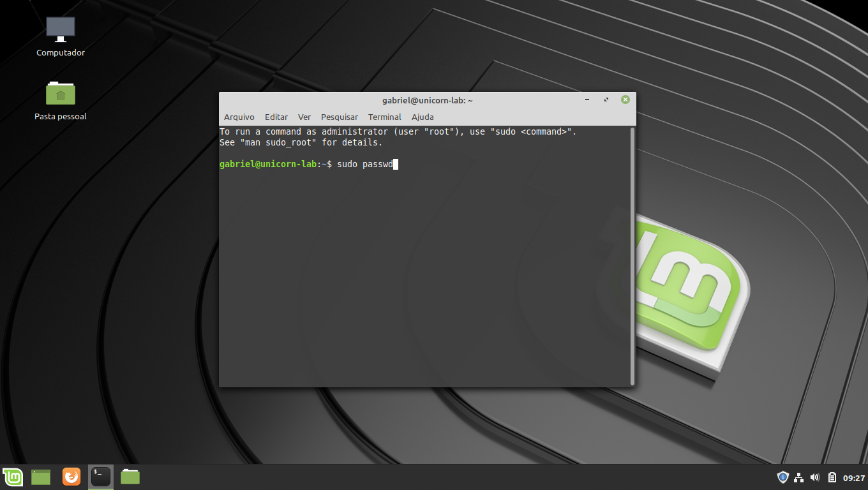The height and width of the screenshot is (490, 868).
Task: Close the terminal window
Action: 625,100
